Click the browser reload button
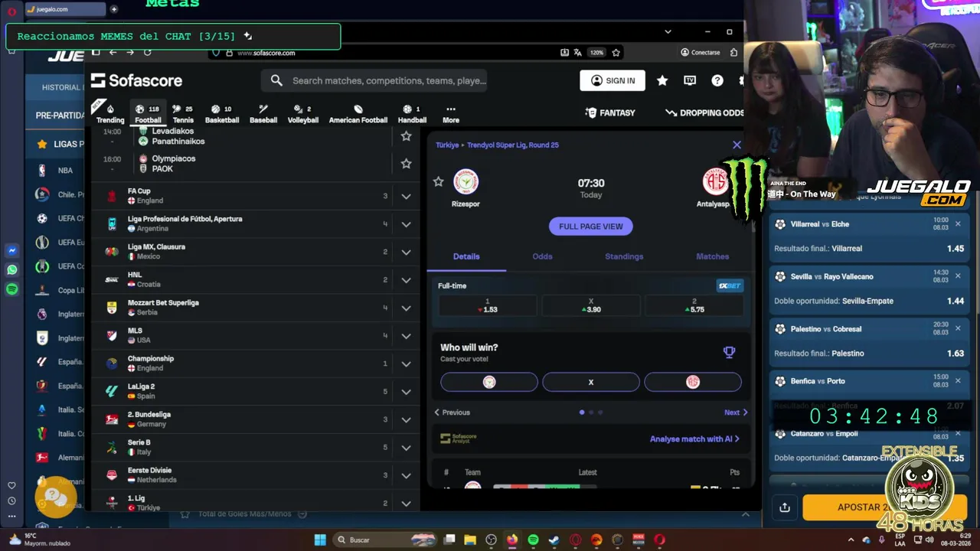The image size is (980, 551). (147, 52)
